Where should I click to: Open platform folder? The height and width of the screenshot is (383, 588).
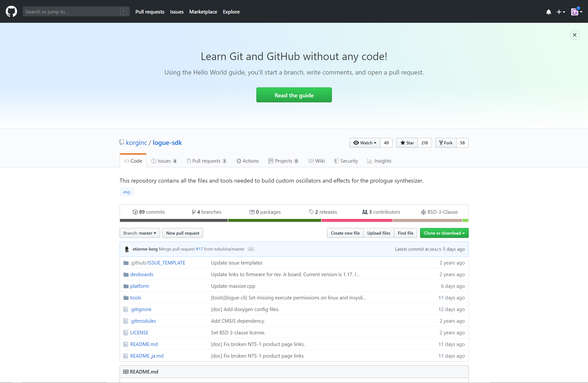point(140,286)
